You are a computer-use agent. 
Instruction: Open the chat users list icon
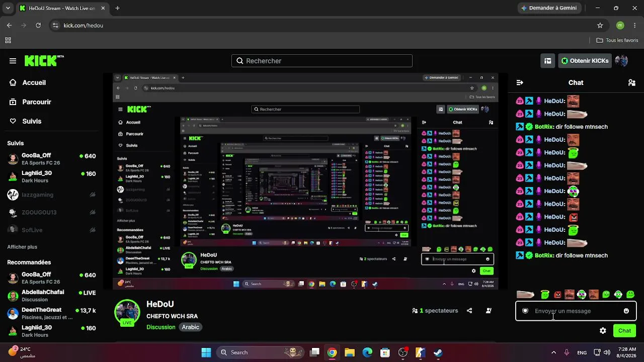tap(632, 82)
